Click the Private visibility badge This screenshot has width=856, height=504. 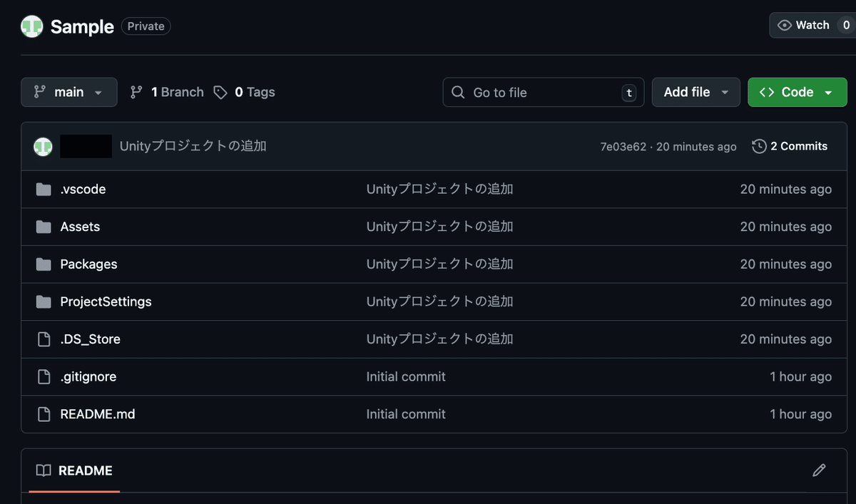146,26
